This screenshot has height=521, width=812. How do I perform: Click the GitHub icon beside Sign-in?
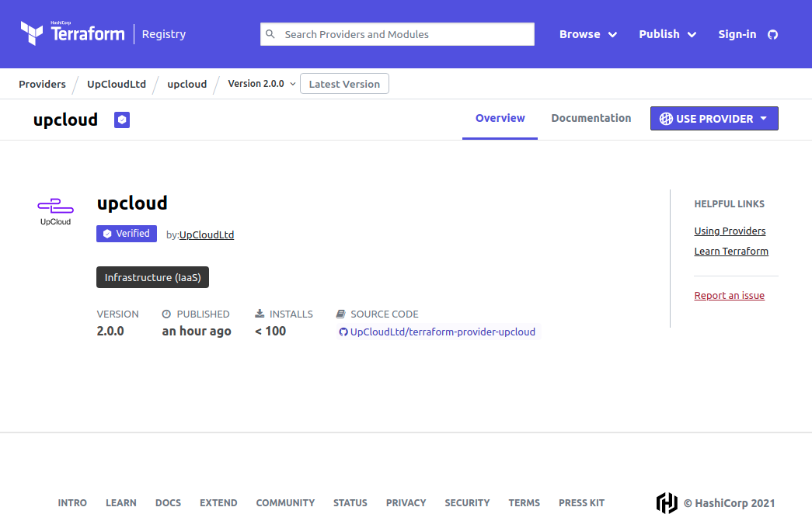pyautogui.click(x=772, y=35)
